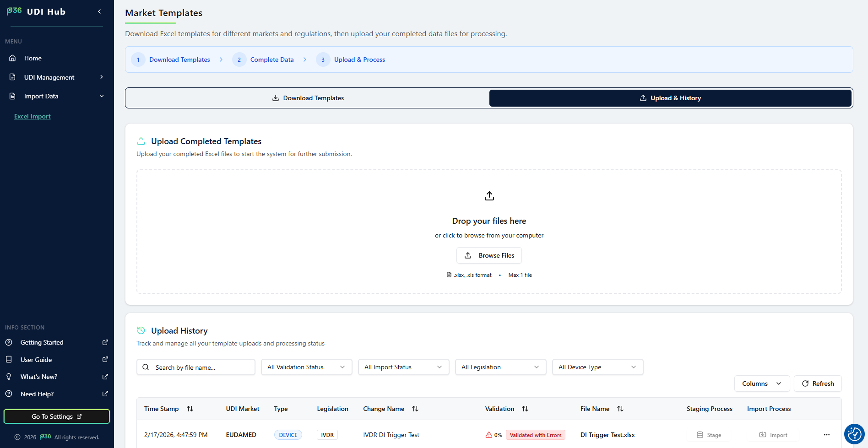Click the upload arrow icon in drop zone
The image size is (868, 448).
489,196
